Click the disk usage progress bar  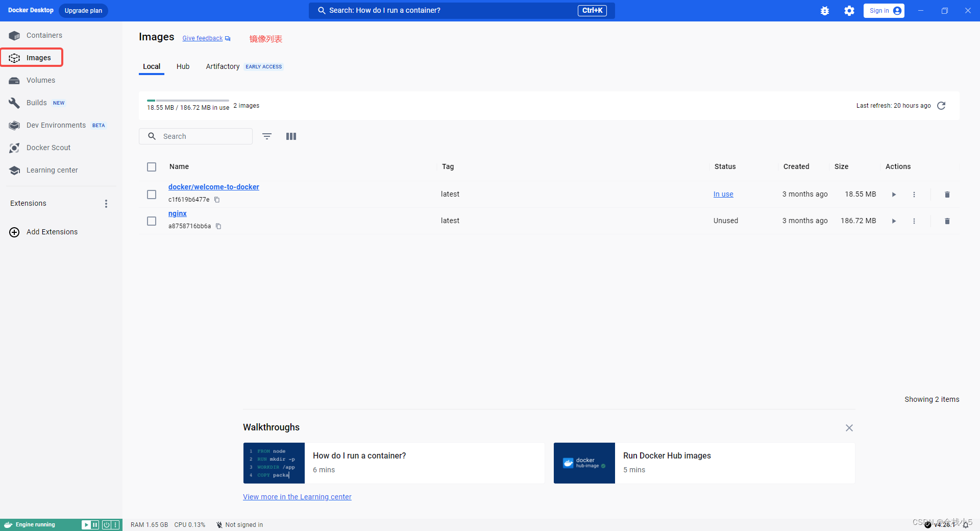pos(188,101)
